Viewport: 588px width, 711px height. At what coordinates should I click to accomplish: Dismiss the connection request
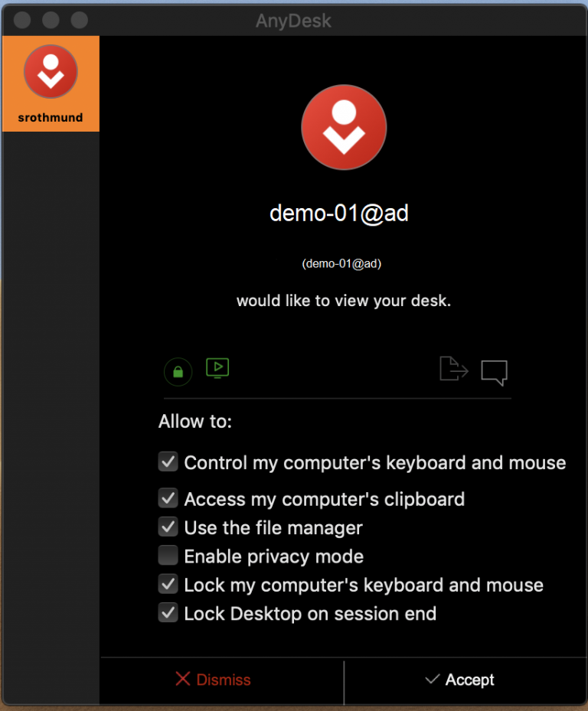[x=222, y=680]
